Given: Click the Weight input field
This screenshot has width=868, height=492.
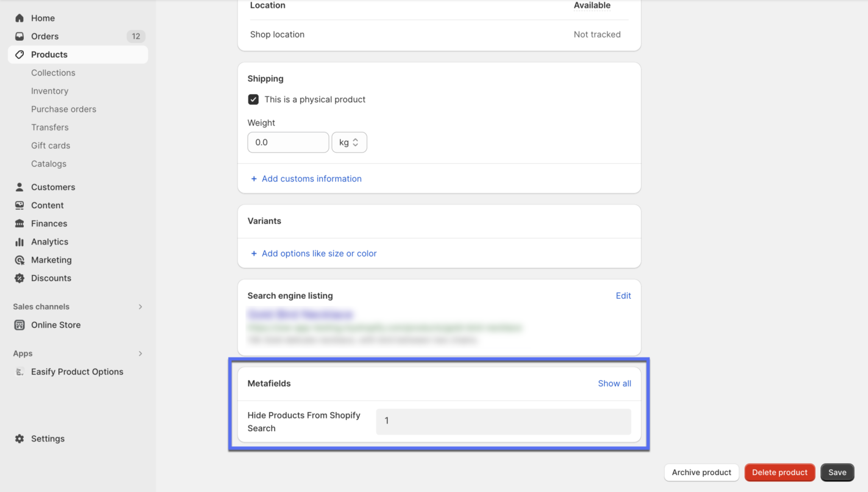Looking at the screenshot, I should [288, 142].
